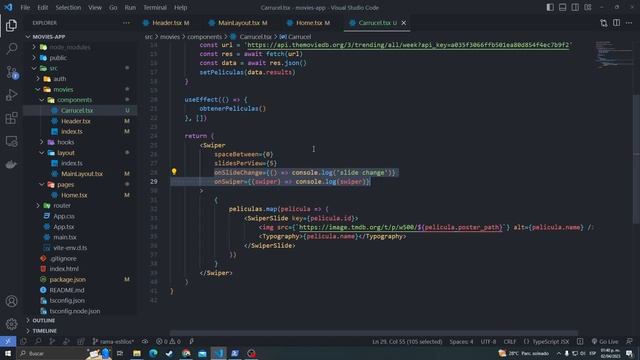The image size is (640, 360).
Task: Switch to Home.tsx editor tab
Action: pos(313,23)
